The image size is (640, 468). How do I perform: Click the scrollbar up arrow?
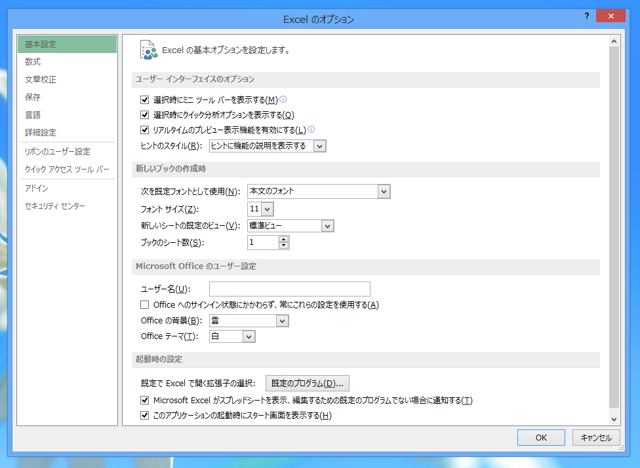[614, 41]
